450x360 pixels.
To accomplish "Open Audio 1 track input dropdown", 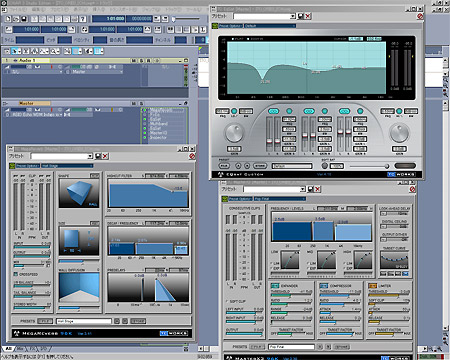I will [x=61, y=72].
